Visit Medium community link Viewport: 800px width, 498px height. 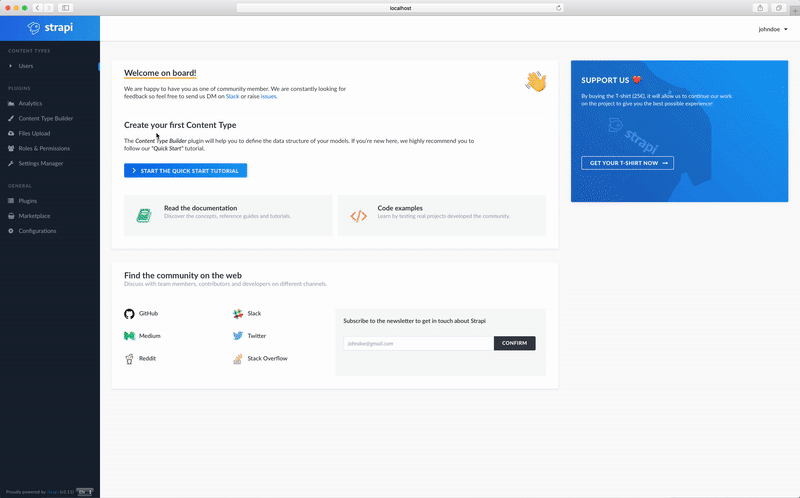coord(149,336)
